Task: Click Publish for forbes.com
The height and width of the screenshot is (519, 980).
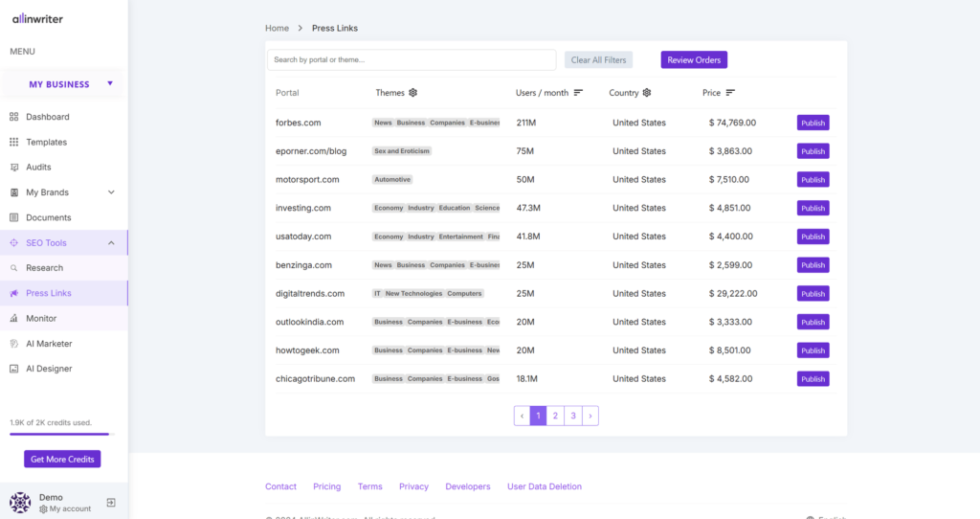Action: 813,123
